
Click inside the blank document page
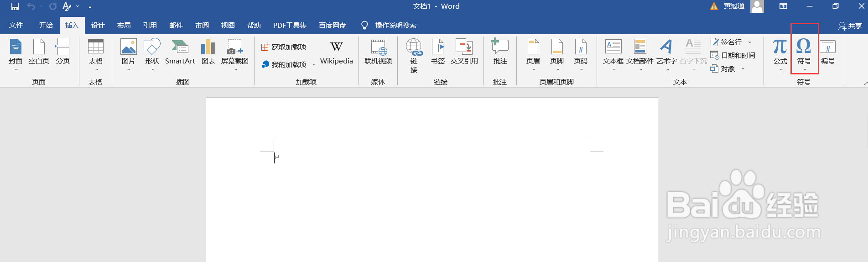[x=431, y=179]
